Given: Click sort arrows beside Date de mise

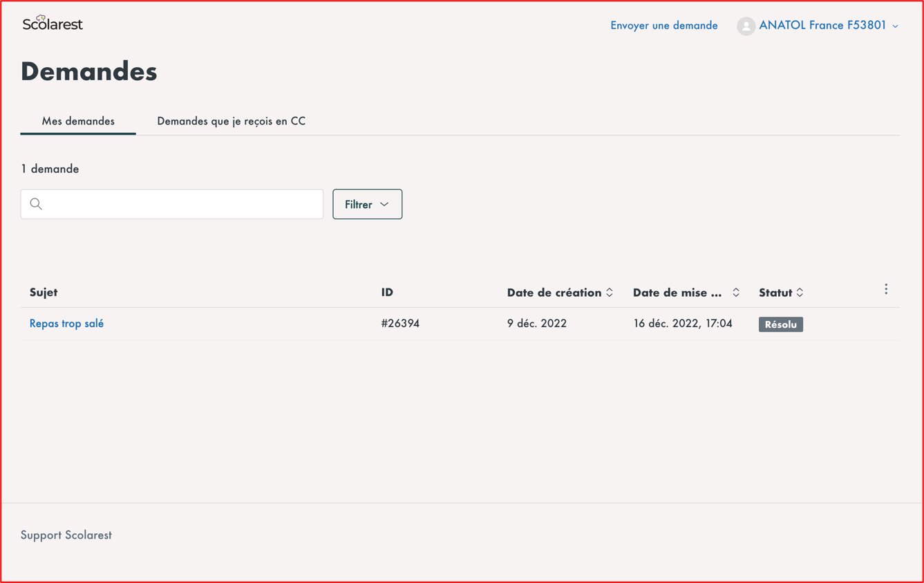Looking at the screenshot, I should (x=736, y=293).
